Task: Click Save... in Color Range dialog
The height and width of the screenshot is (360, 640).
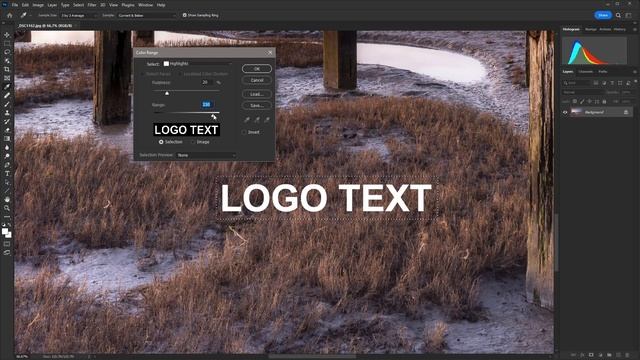Action: click(257, 105)
